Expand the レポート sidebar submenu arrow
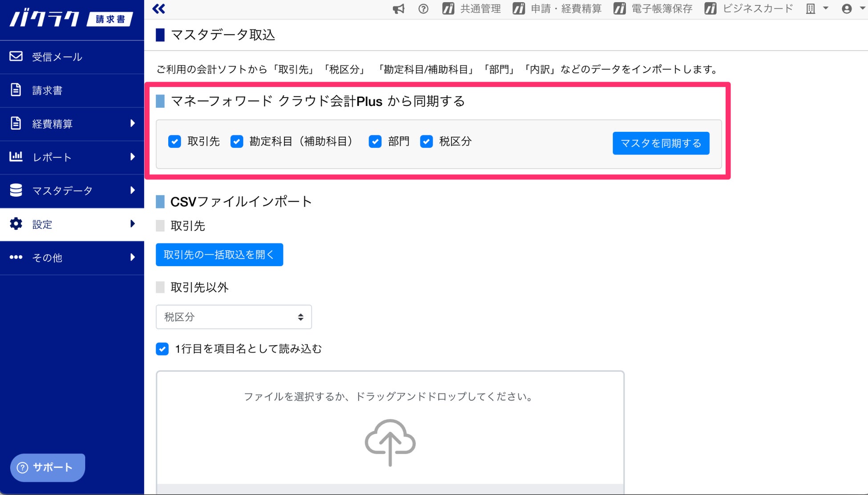The width and height of the screenshot is (868, 495). coord(132,157)
